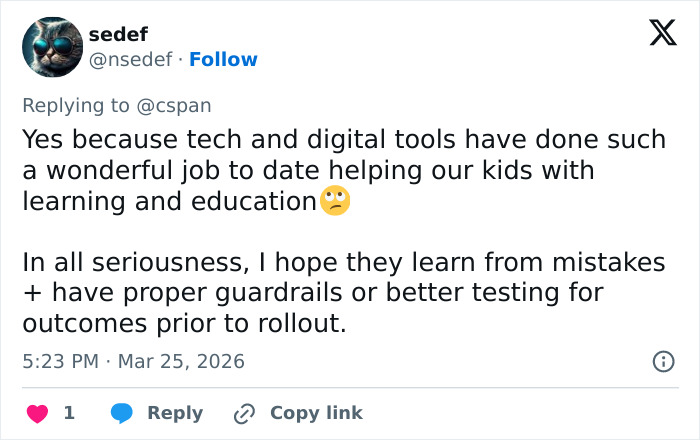This screenshot has width=700, height=440.
Task: Click the like count number 1
Action: click(69, 413)
